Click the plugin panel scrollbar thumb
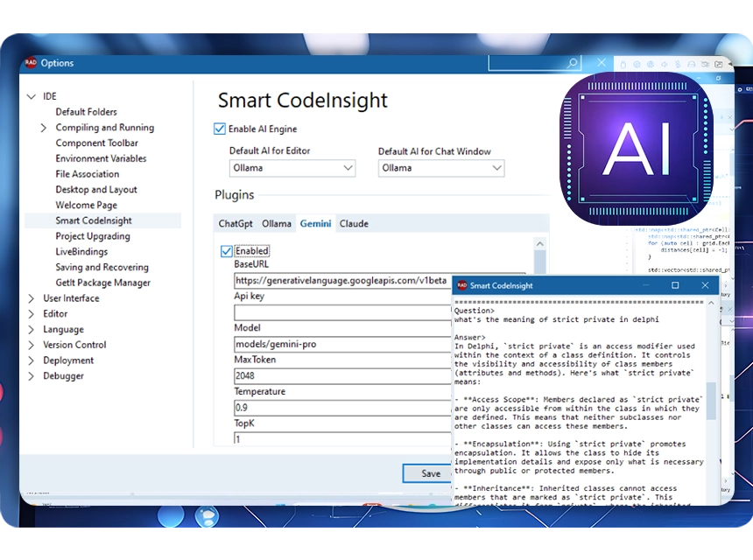This screenshot has height=560, width=753. 539,262
